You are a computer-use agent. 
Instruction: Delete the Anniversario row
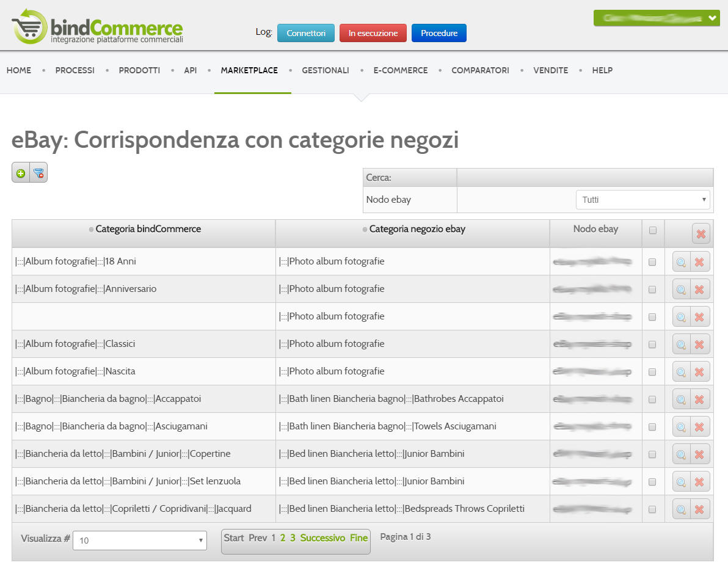[x=700, y=289]
